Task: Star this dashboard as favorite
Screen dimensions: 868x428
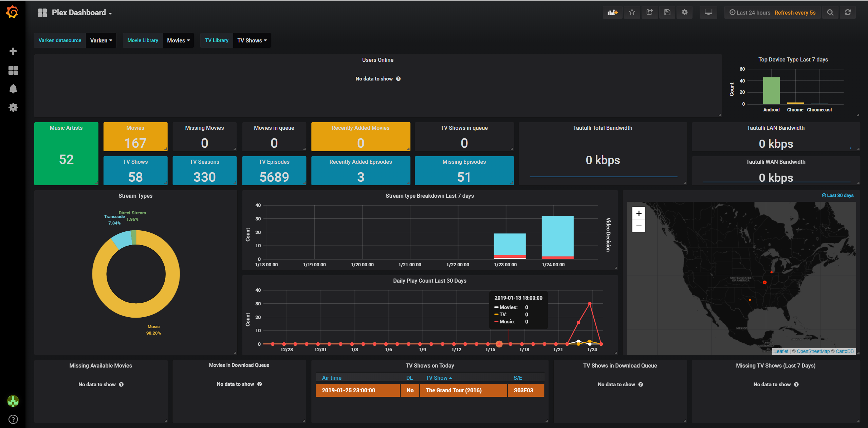Action: [632, 13]
